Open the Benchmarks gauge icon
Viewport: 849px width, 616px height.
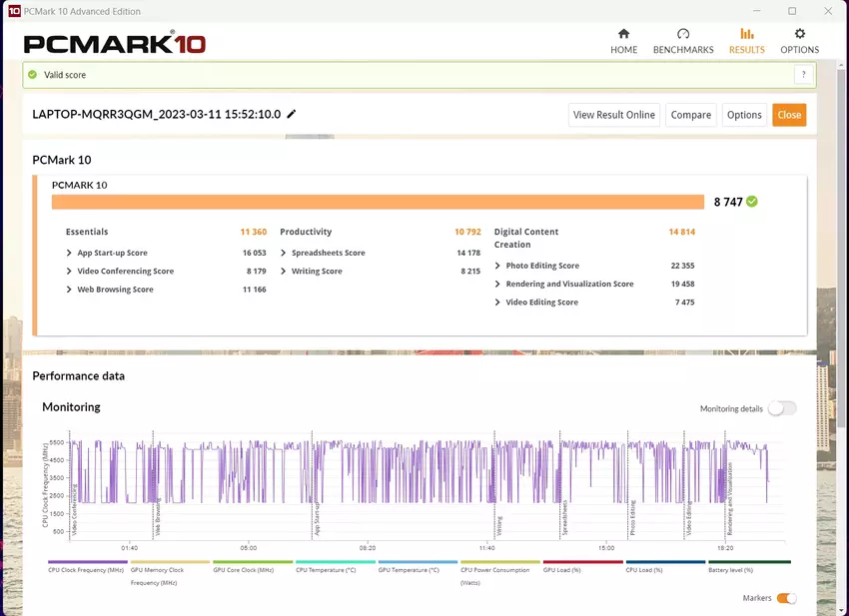coord(683,34)
